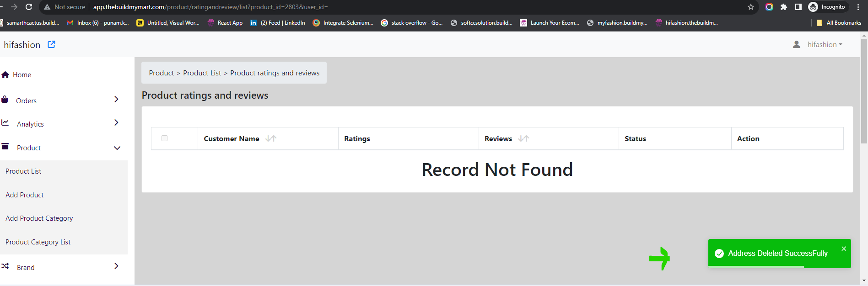The image size is (868, 286).
Task: Open Integrate Selenium bookmark
Action: pos(343,22)
